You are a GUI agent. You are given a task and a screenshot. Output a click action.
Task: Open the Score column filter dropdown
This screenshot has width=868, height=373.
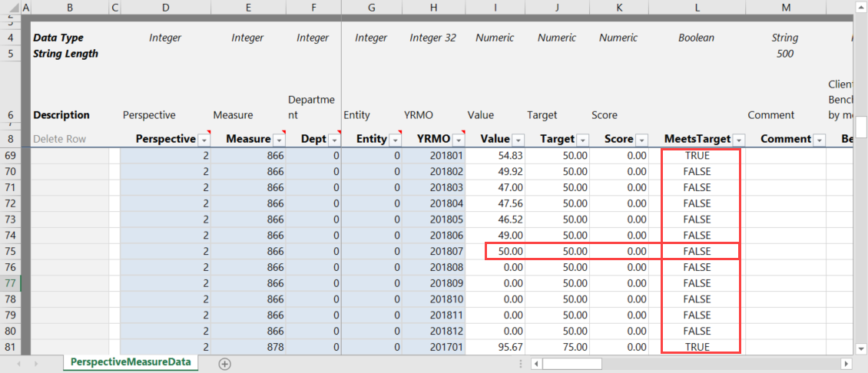[641, 140]
